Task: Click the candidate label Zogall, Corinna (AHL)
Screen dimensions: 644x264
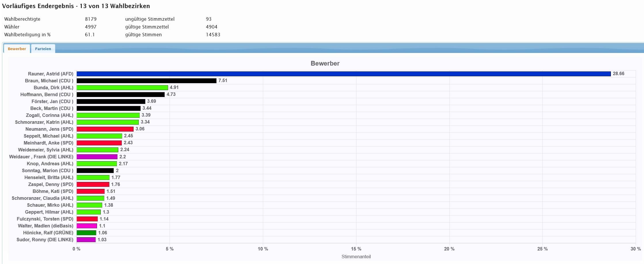Action: (50, 115)
